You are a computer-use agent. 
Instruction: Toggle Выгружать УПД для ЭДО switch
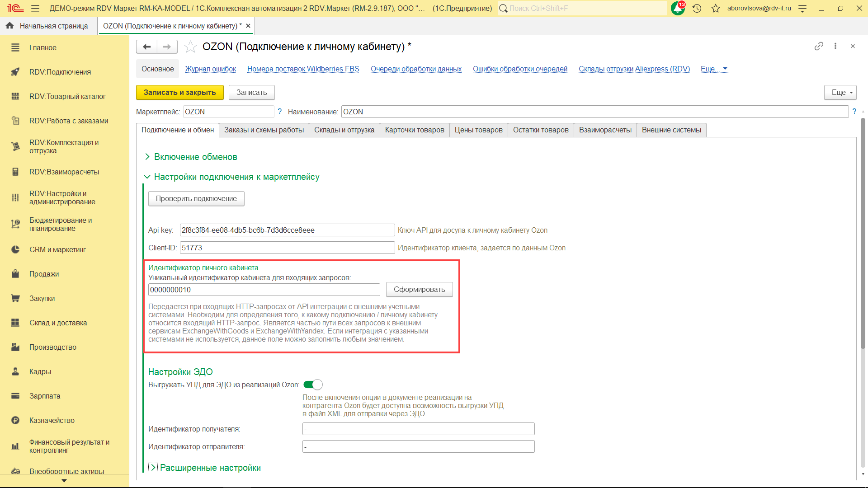tap(313, 385)
